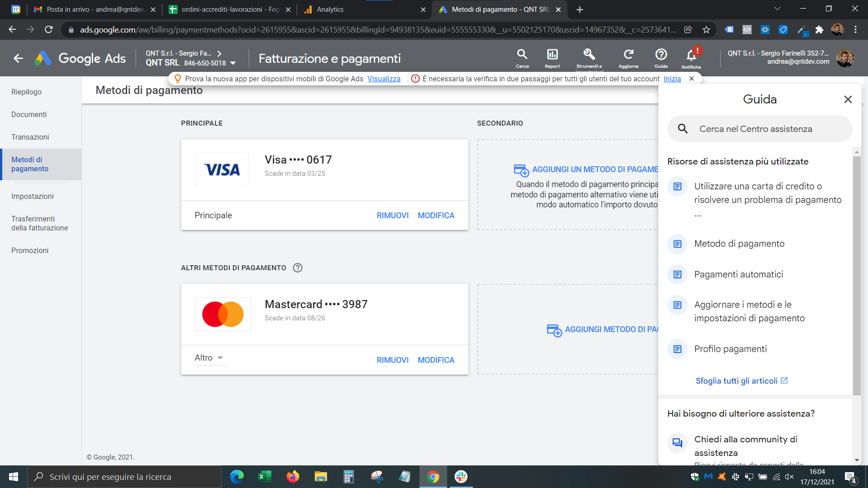Image resolution: width=868 pixels, height=488 pixels.
Task: Click the Inizia link for two-step verification
Action: click(x=672, y=79)
